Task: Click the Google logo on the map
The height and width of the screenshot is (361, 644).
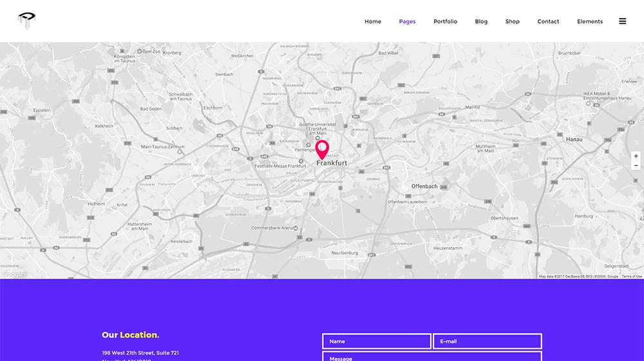Action: [x=13, y=274]
